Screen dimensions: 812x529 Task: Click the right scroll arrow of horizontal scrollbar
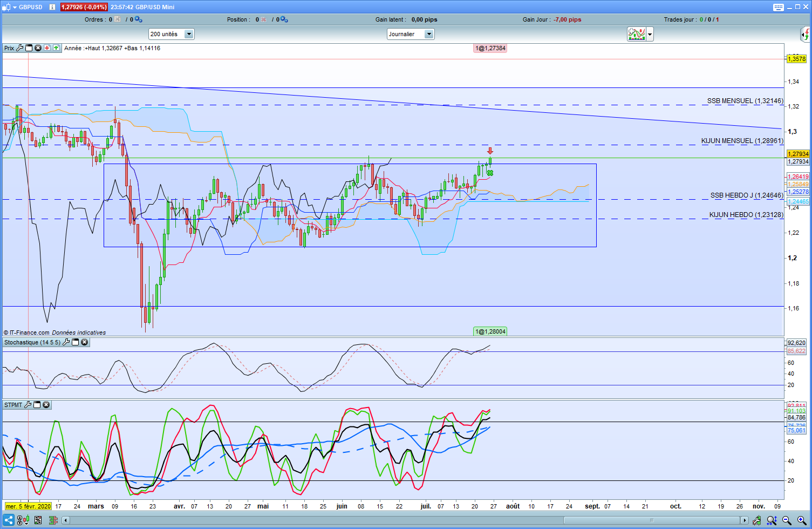click(745, 520)
